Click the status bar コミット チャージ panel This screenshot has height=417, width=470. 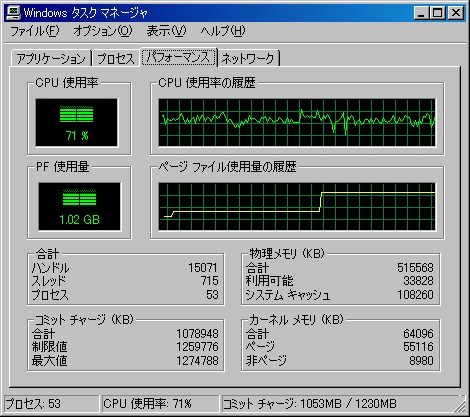(x=340, y=404)
